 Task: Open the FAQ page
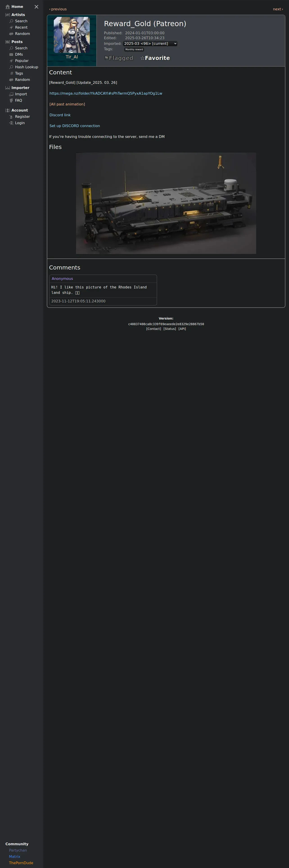pos(18,101)
